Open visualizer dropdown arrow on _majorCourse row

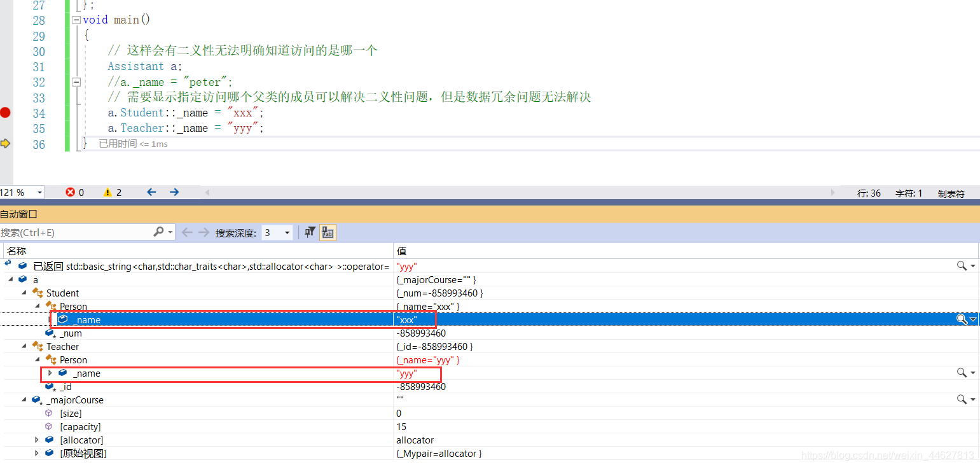click(973, 400)
